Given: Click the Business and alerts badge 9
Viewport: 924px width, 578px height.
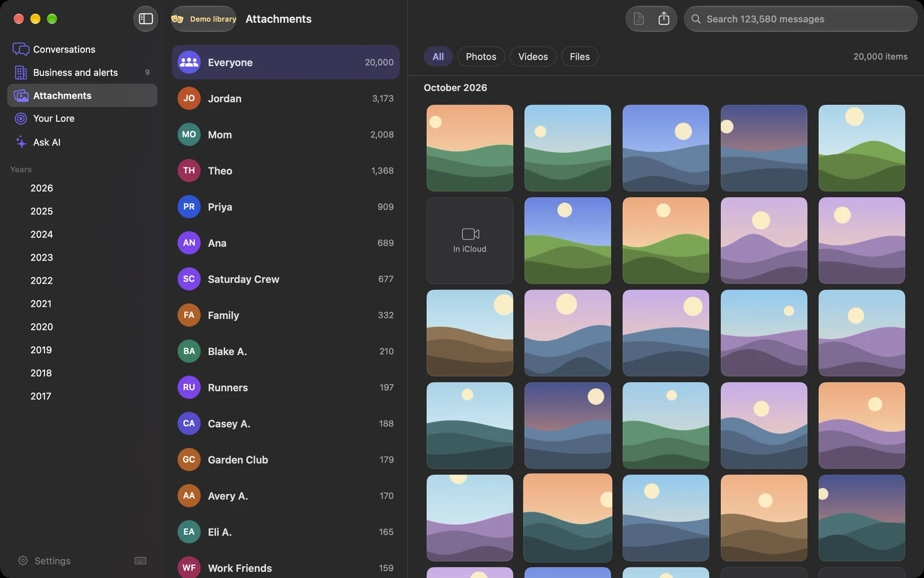Looking at the screenshot, I should tap(147, 73).
